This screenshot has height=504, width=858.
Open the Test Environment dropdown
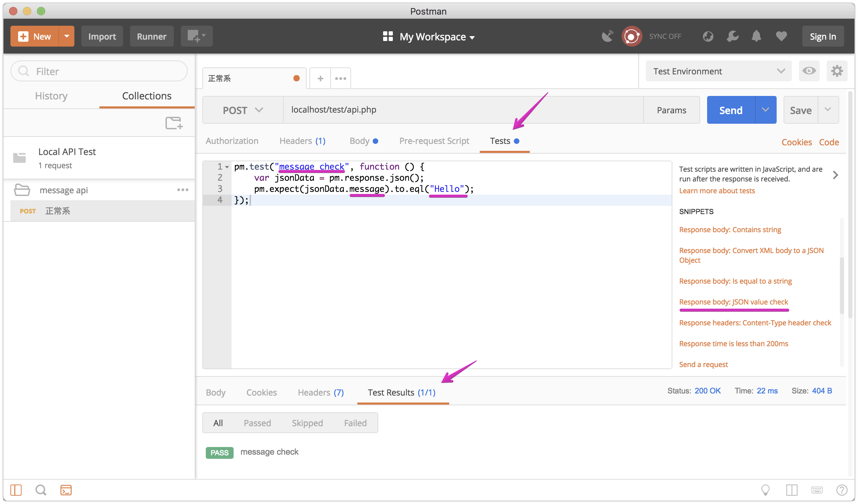(719, 71)
